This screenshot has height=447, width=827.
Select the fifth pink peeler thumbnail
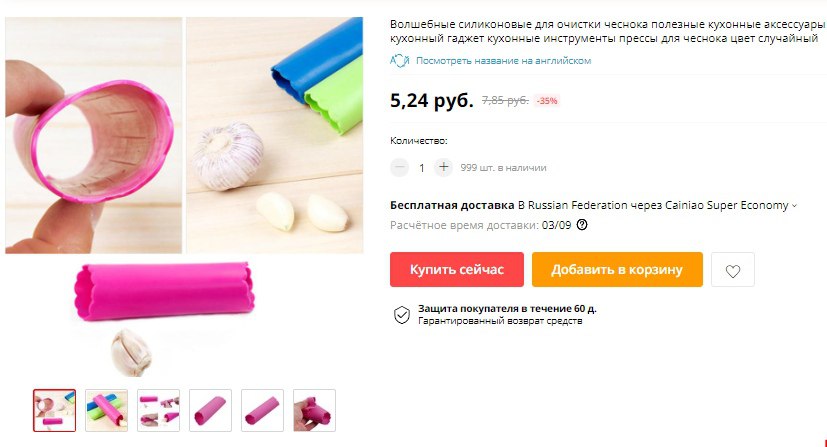click(x=262, y=410)
